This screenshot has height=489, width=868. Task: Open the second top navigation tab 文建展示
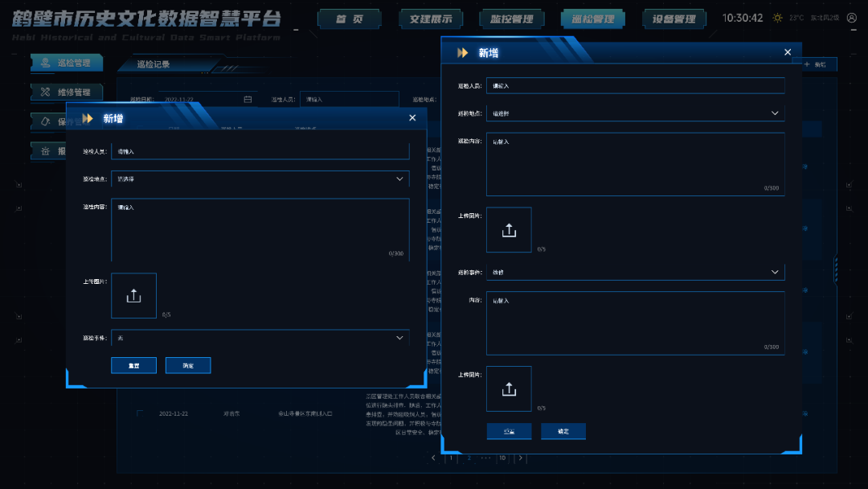pyautogui.click(x=431, y=18)
